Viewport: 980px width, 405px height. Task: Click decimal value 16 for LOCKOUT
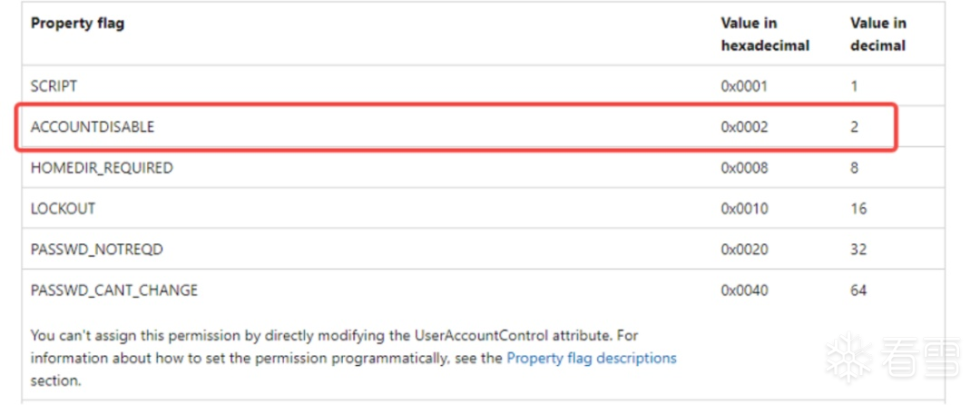[858, 209]
